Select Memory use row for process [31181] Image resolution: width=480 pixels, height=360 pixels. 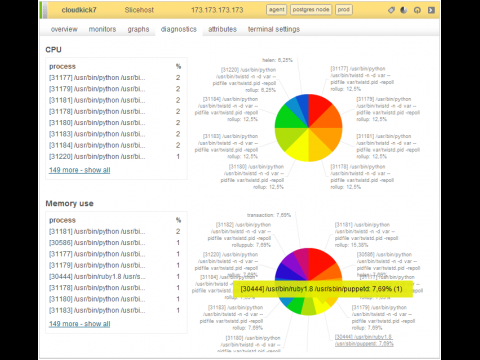coord(115,231)
